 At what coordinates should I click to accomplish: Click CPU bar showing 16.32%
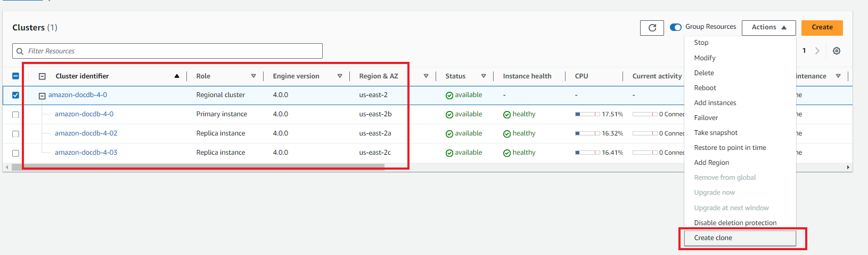(587, 133)
